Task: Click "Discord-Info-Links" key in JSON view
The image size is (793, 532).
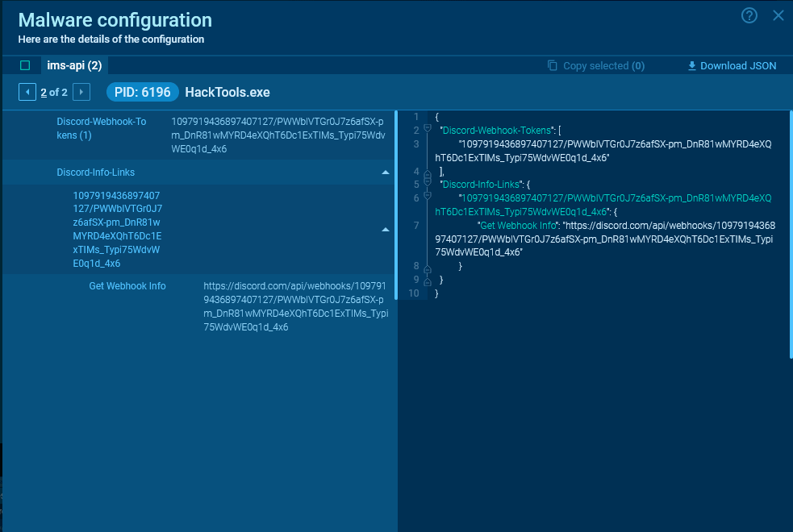Action: coord(482,185)
